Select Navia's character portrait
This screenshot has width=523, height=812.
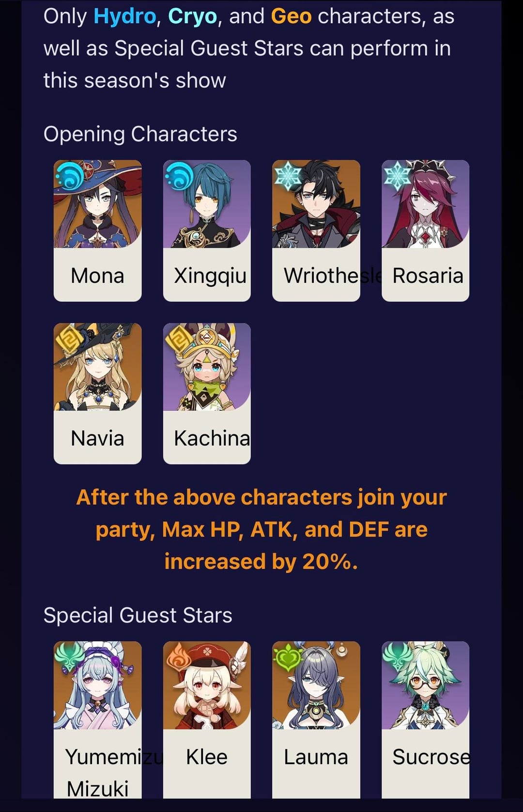coord(97,367)
